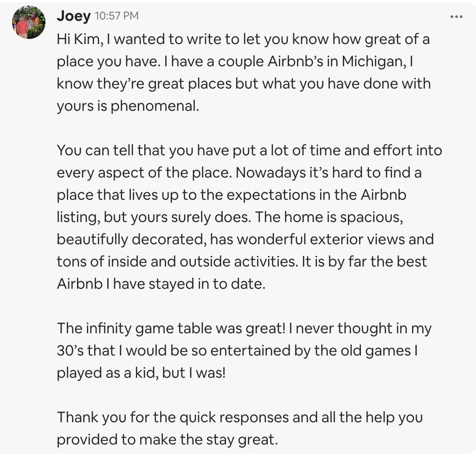Open the three-dot more options menu
This screenshot has width=476, height=457.
point(456,17)
